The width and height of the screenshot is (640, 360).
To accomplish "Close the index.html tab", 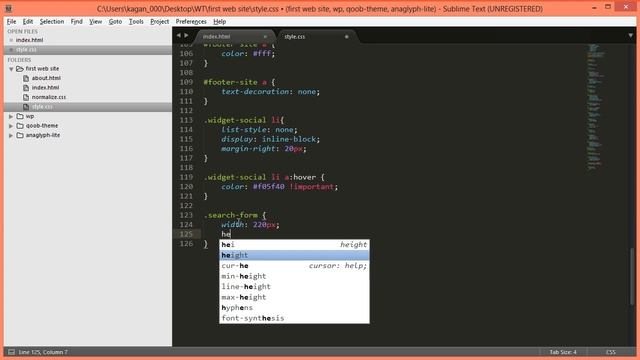I will coord(265,37).
